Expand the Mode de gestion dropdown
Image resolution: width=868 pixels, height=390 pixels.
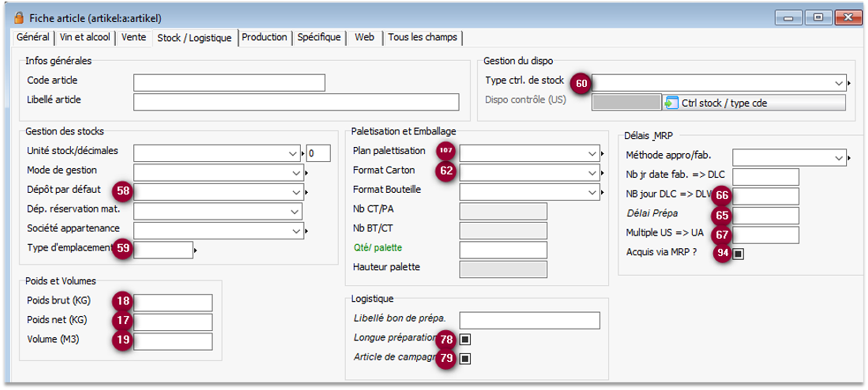coord(296,173)
